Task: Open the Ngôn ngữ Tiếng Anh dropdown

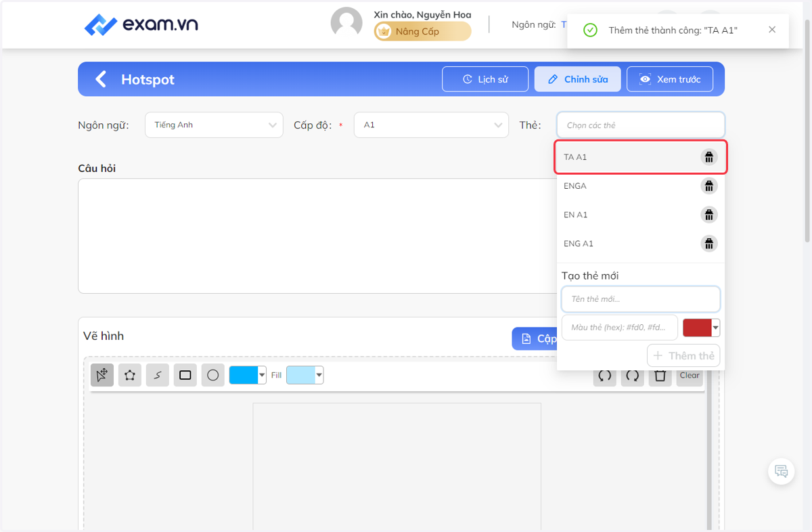Action: pos(214,125)
